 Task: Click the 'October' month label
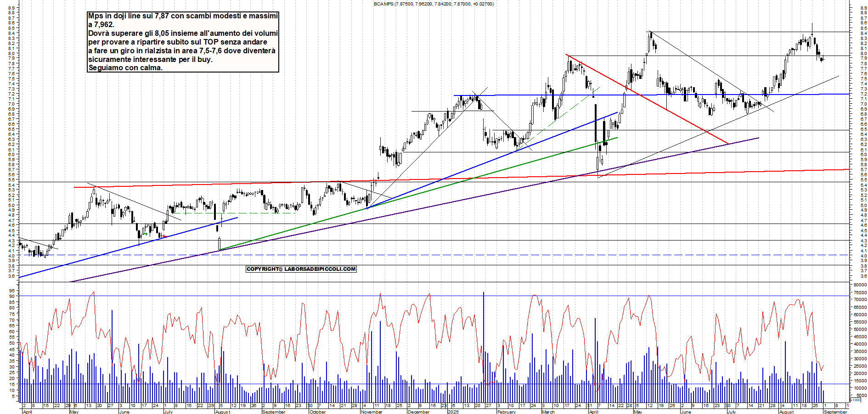pos(317,412)
